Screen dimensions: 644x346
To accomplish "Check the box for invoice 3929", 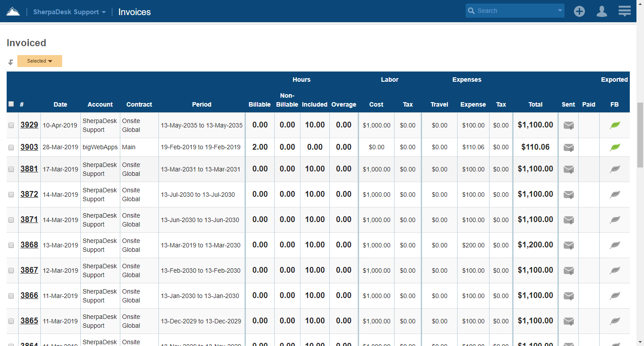I will [x=11, y=125].
